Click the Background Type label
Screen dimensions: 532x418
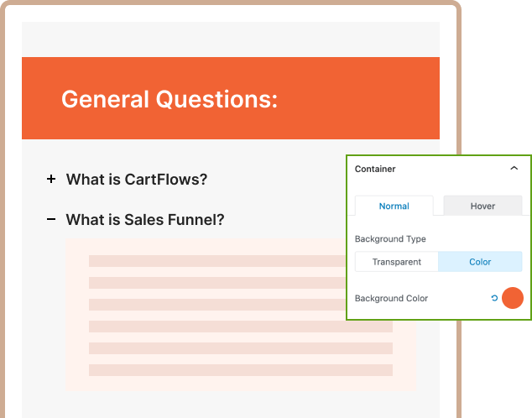coord(390,239)
